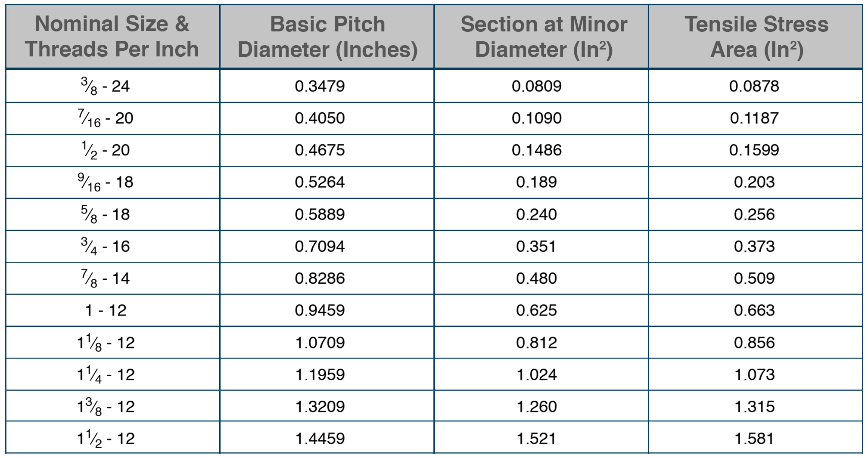Image resolution: width=868 pixels, height=458 pixels.
Task: Click the minor diameter section value 0.625
Action: pos(537,310)
